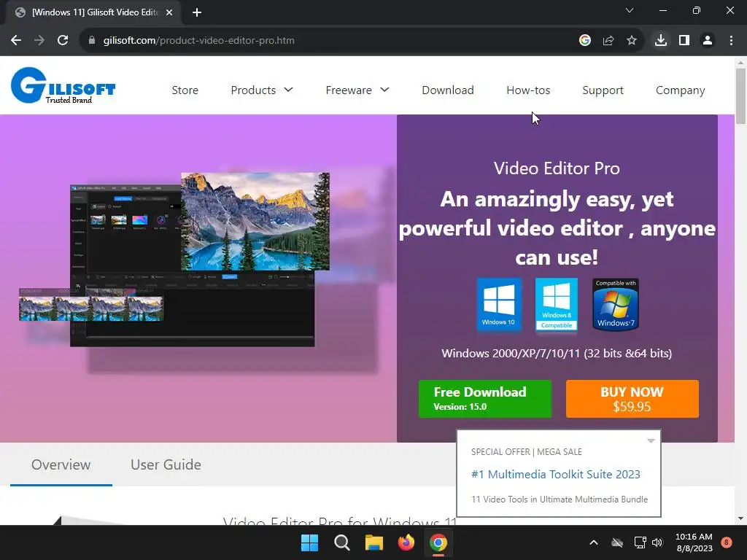The width and height of the screenshot is (747, 560).
Task: Click the volume speaker tray icon
Action: point(657,542)
